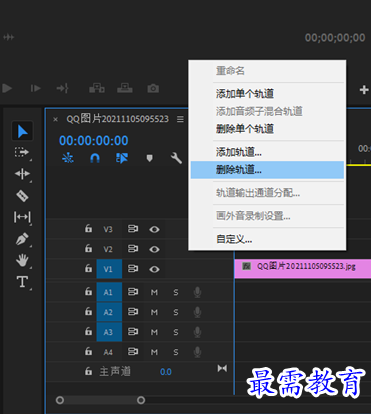This screenshot has height=414, width=371.
Task: Choose 添加轨道... from context menu
Action: click(x=239, y=152)
